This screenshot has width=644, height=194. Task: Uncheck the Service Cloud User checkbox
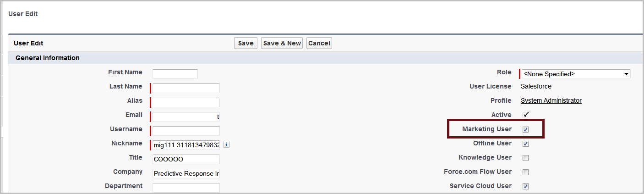point(526,186)
